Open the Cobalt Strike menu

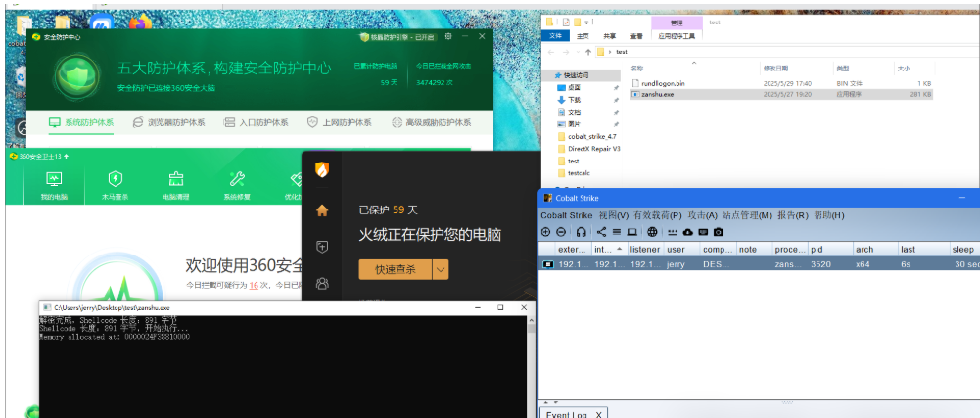click(567, 215)
